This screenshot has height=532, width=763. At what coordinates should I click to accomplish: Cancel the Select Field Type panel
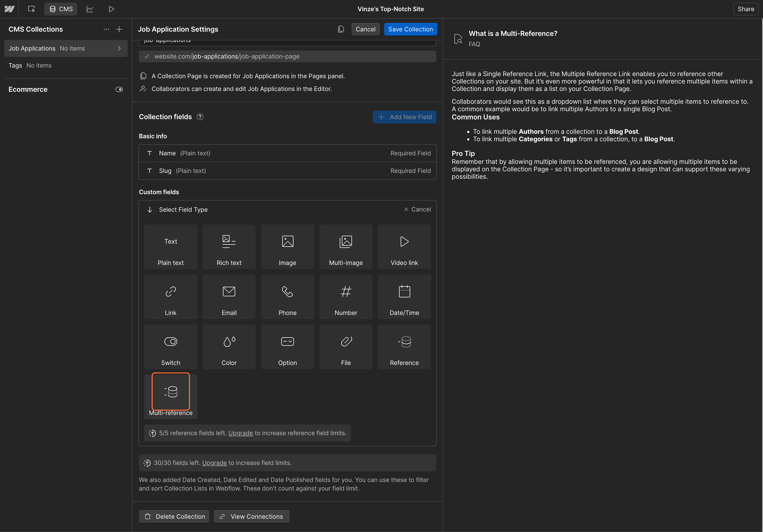417,209
